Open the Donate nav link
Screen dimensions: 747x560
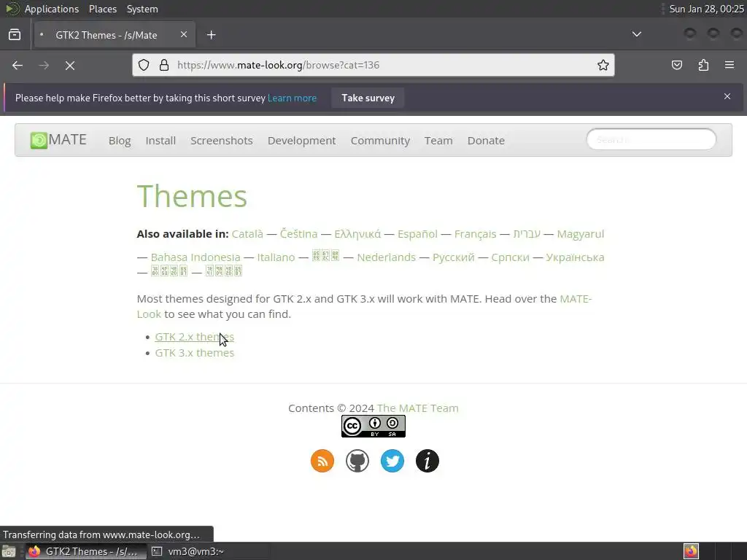coord(486,141)
